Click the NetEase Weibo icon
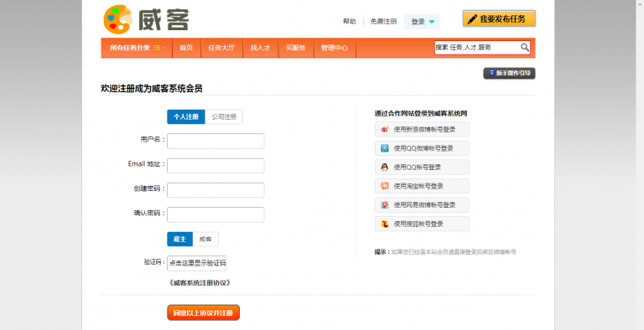The width and height of the screenshot is (644, 330). coord(384,205)
